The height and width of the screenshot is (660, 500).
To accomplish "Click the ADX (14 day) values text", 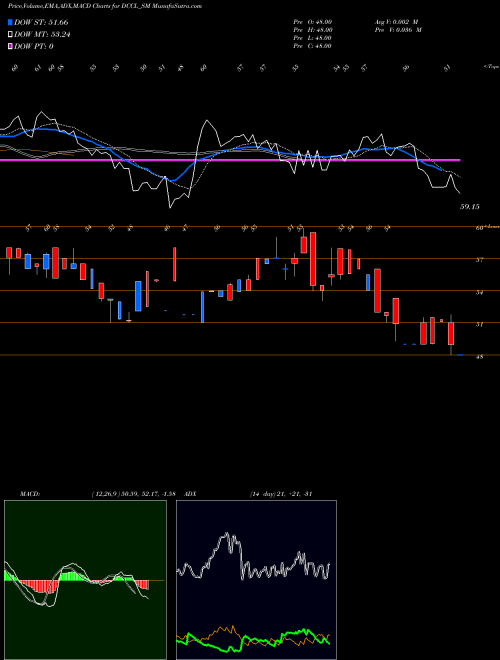I will 280,494.
